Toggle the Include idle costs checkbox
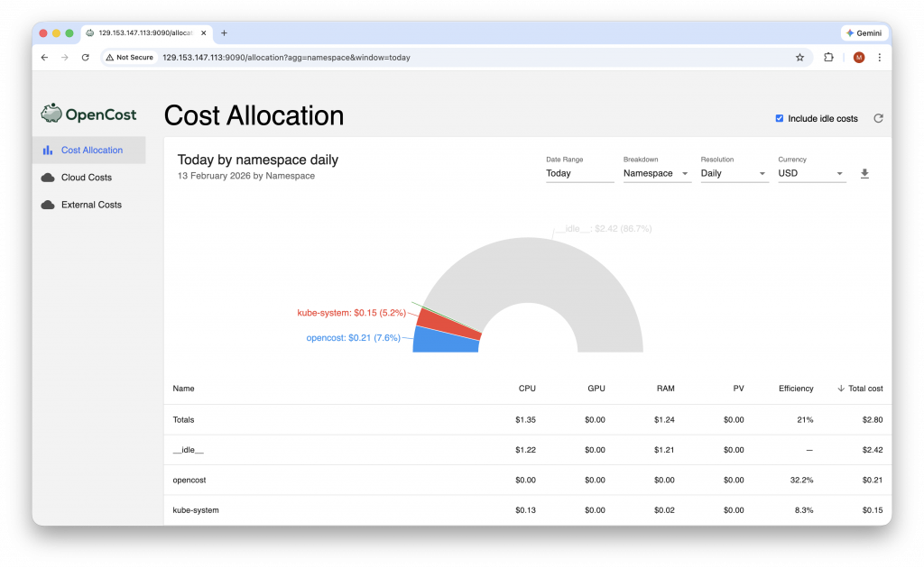Viewport: 924px width, 568px height. point(779,118)
